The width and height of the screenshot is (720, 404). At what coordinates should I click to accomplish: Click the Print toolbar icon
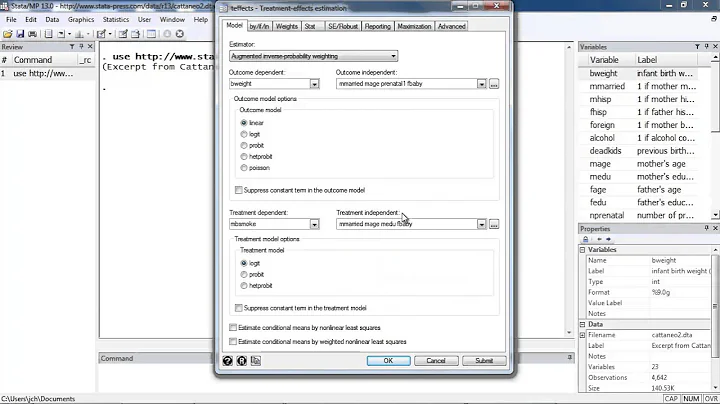click(x=32, y=34)
